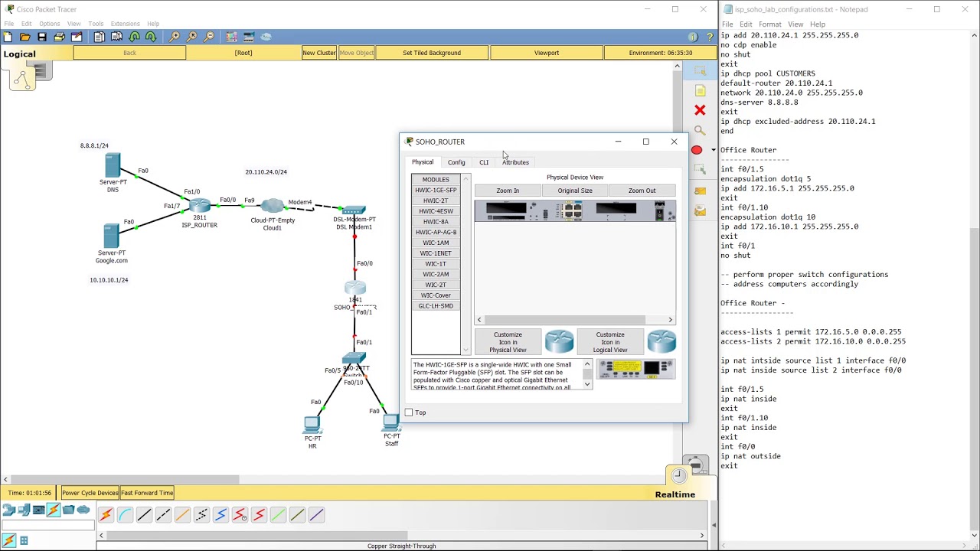The height and width of the screenshot is (551, 980).
Task: Select the orange fiber cable
Action: click(182, 515)
